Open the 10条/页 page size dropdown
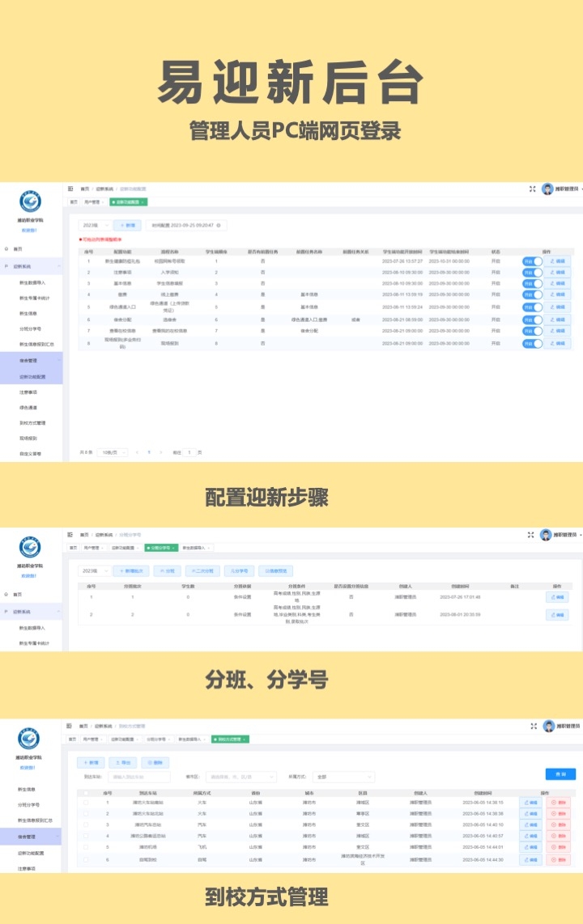583x924 pixels. click(113, 451)
